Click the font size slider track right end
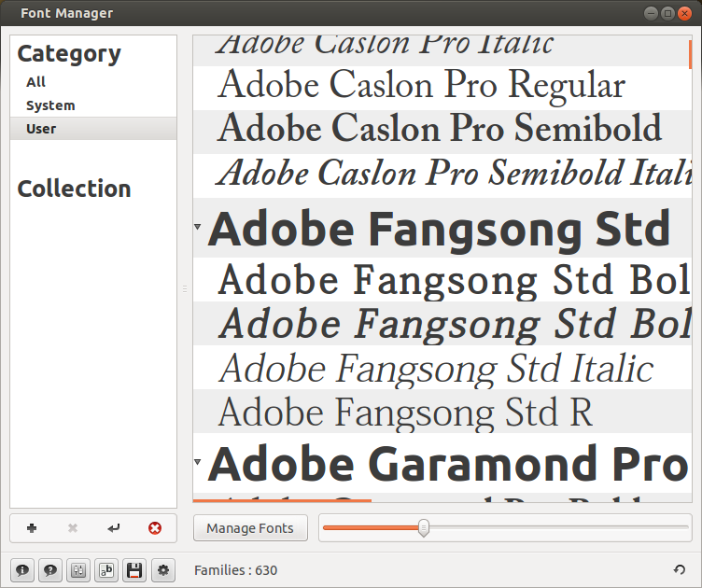Viewport: 702px width, 588px height. 685,527
